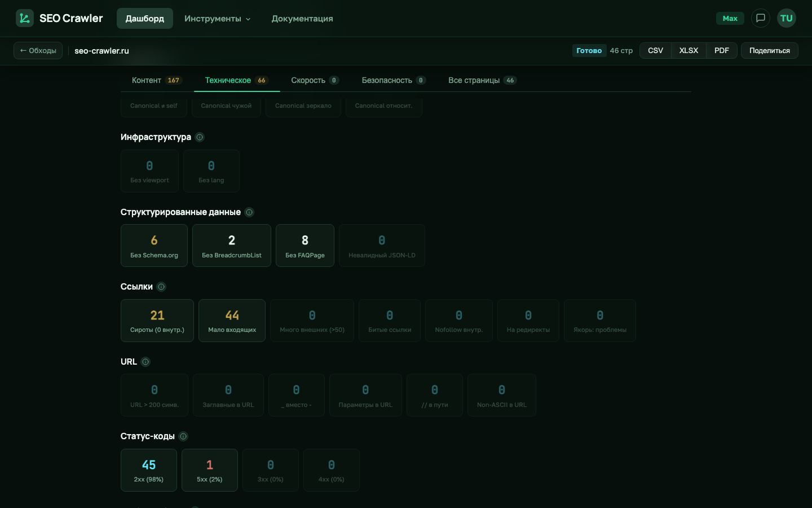Click the Max plan badge
Screen dimensions: 812x508
tap(730, 19)
